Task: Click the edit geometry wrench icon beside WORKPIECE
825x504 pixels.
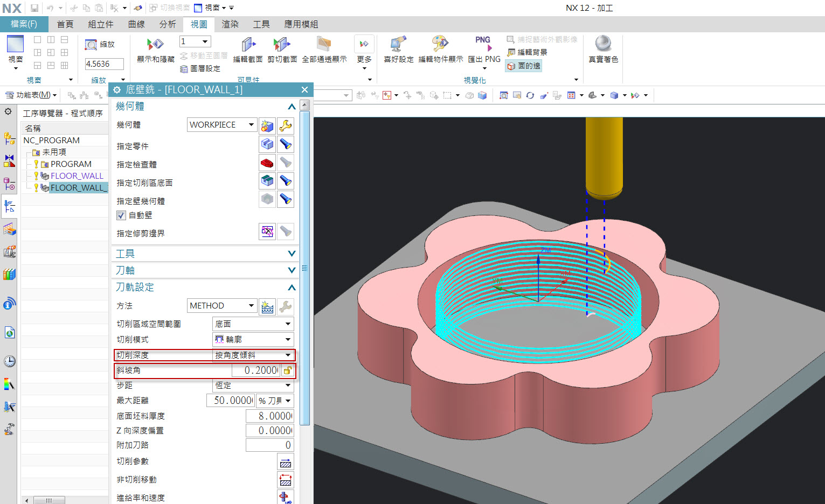Action: (286, 125)
